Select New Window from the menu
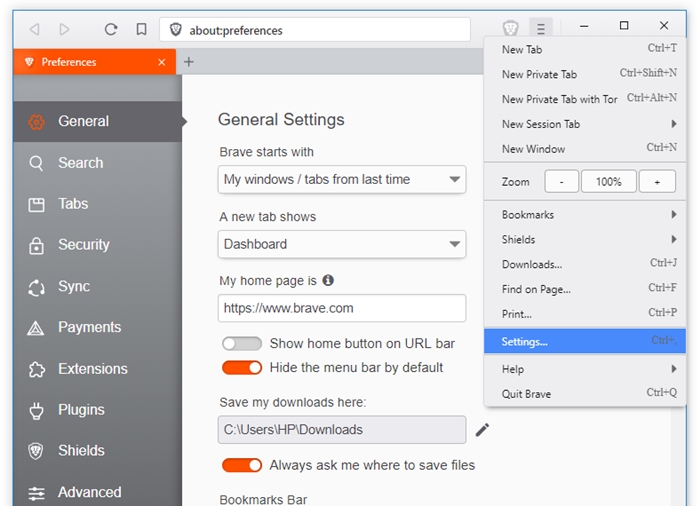 [x=585, y=149]
